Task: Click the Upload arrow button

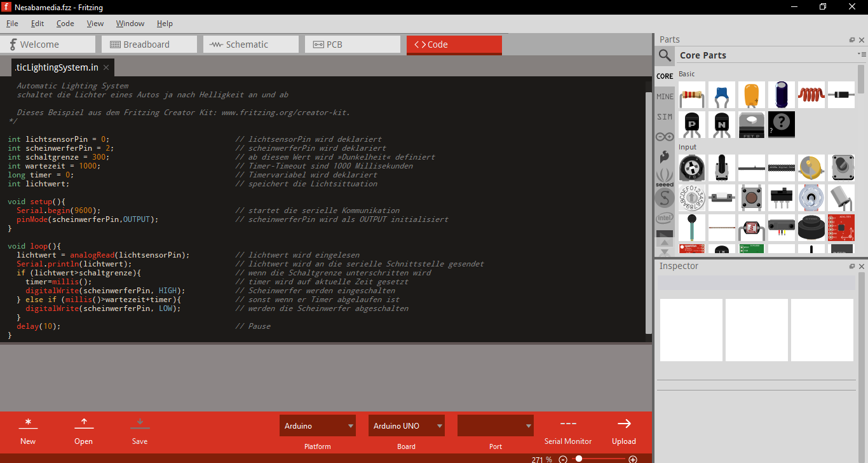Action: 623,431
